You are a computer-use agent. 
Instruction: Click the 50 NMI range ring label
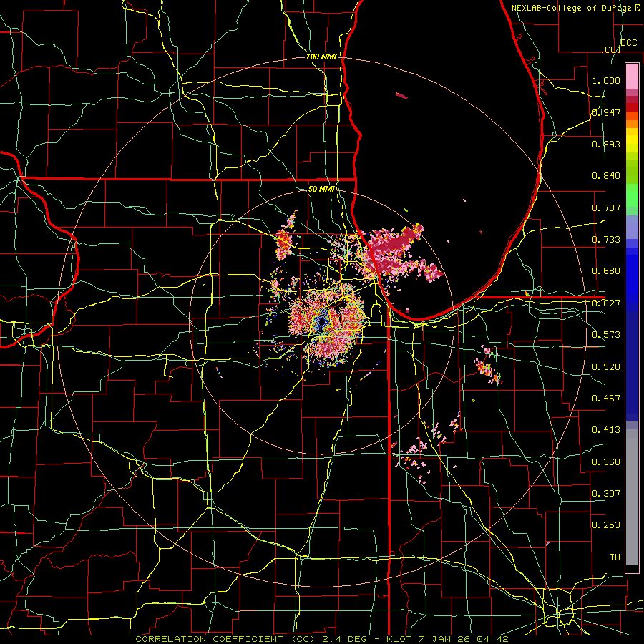click(321, 190)
